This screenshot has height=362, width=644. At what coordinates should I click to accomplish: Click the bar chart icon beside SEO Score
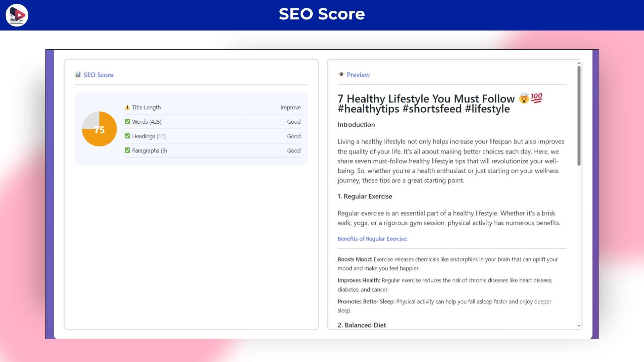[78, 74]
